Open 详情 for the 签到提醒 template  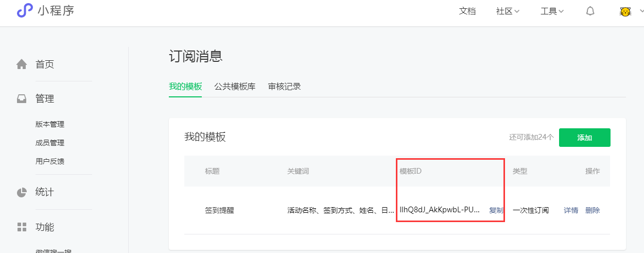pos(571,210)
